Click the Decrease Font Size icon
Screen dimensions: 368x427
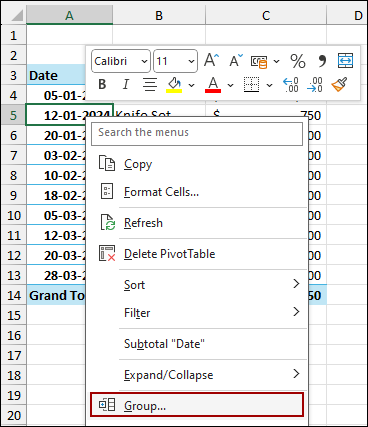[x=236, y=61]
